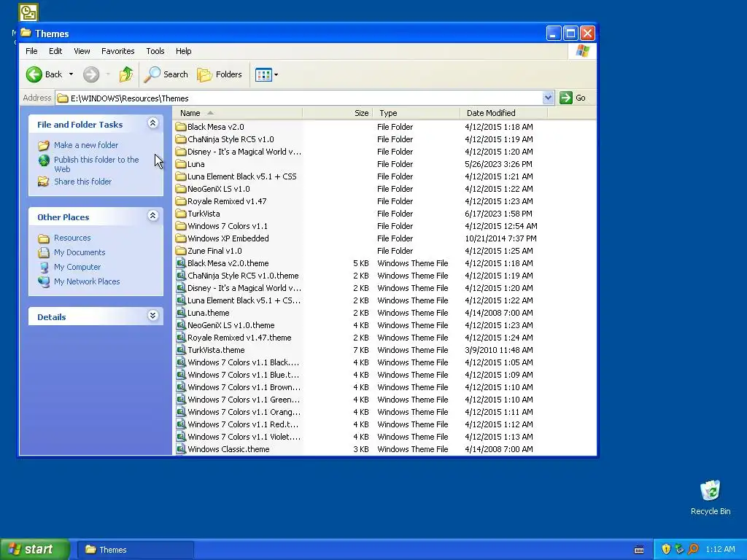The width and height of the screenshot is (747, 560).
Task: Click the Themes taskbar button
Action: [x=136, y=550]
